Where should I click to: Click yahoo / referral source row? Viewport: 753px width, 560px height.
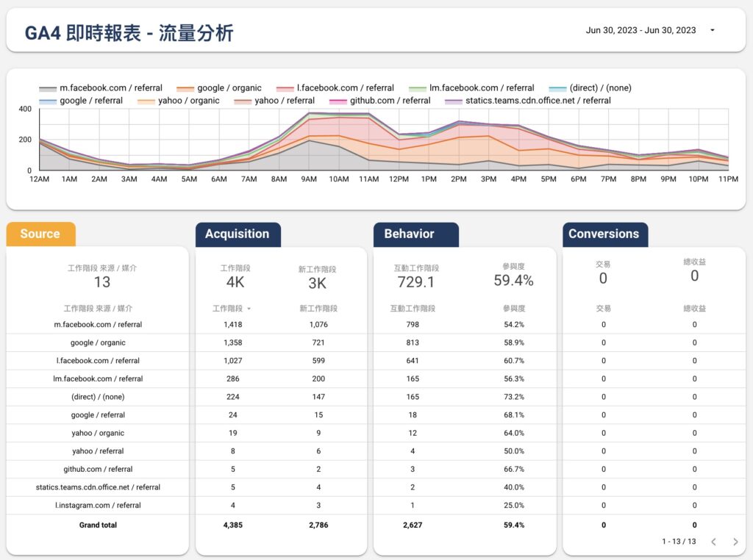(98, 451)
